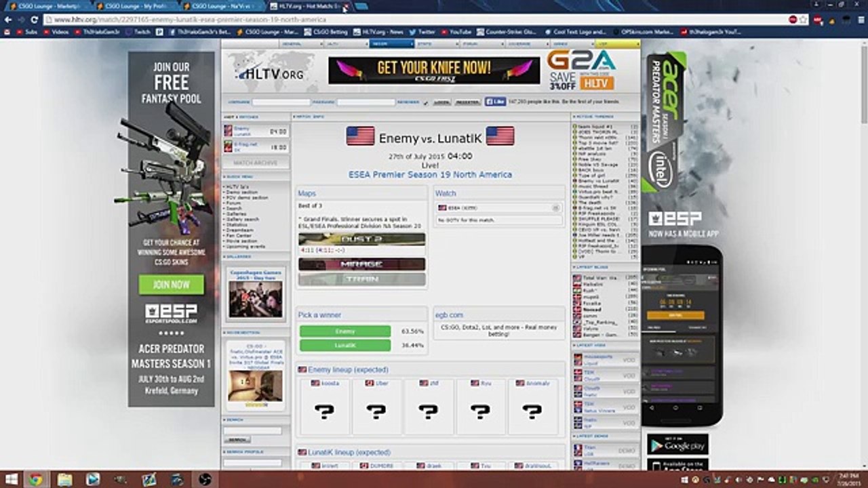Click the G2A save 3% off ad
The image size is (868, 488).
pyautogui.click(x=581, y=70)
